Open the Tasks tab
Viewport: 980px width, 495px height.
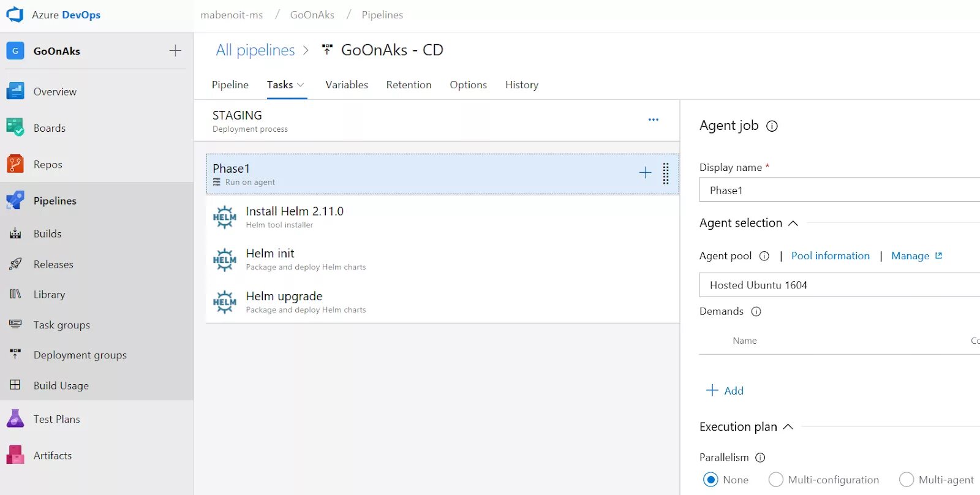click(x=280, y=85)
